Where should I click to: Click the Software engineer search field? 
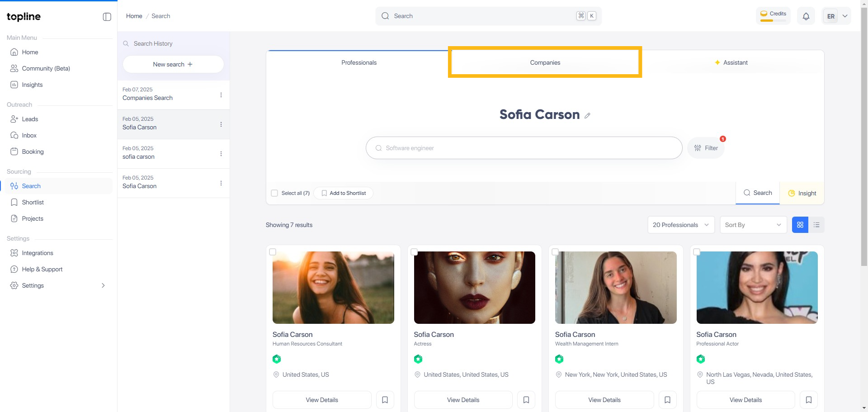pos(524,148)
